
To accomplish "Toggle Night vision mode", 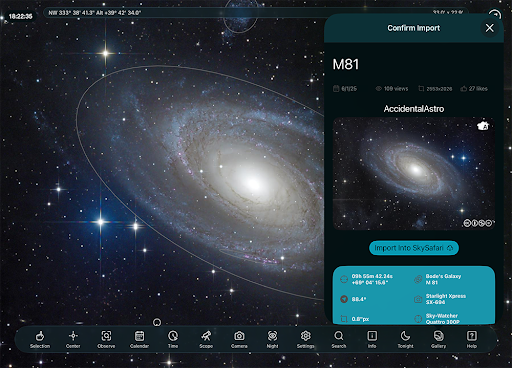I will (x=272, y=339).
